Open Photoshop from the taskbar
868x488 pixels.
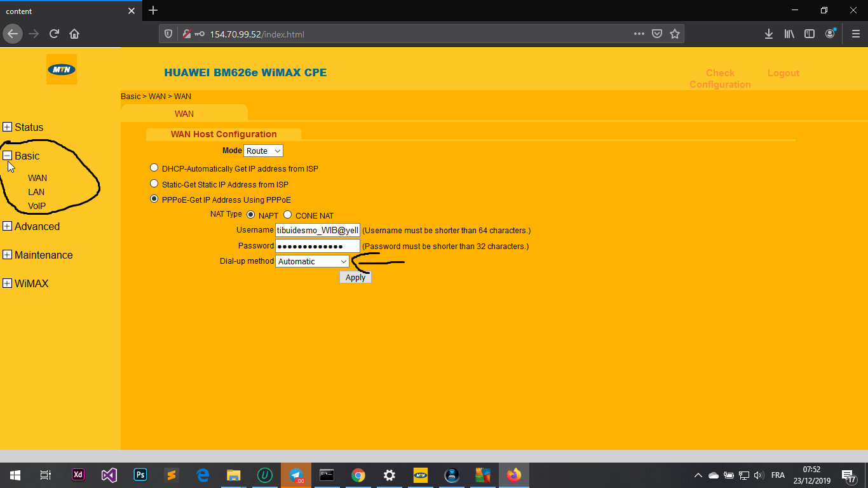pos(140,475)
